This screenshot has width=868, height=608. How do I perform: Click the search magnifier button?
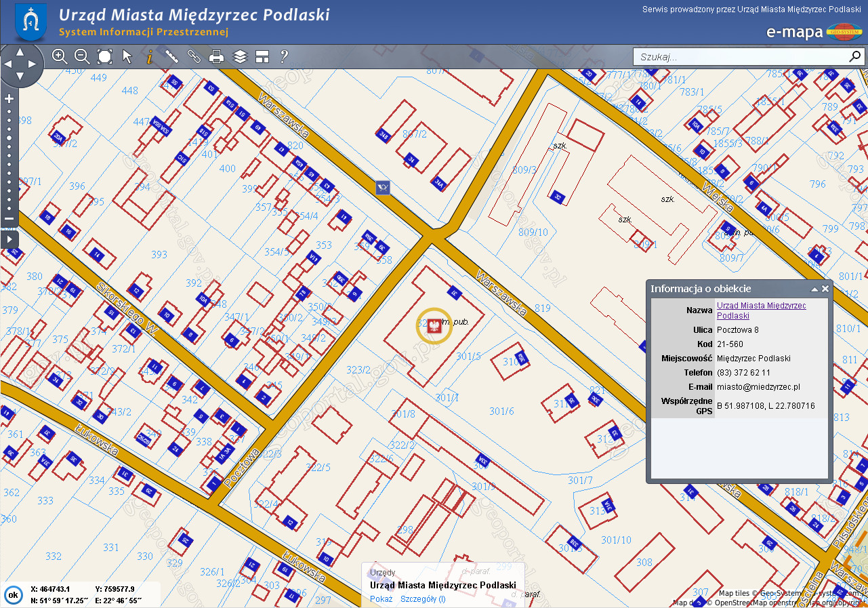coord(854,56)
